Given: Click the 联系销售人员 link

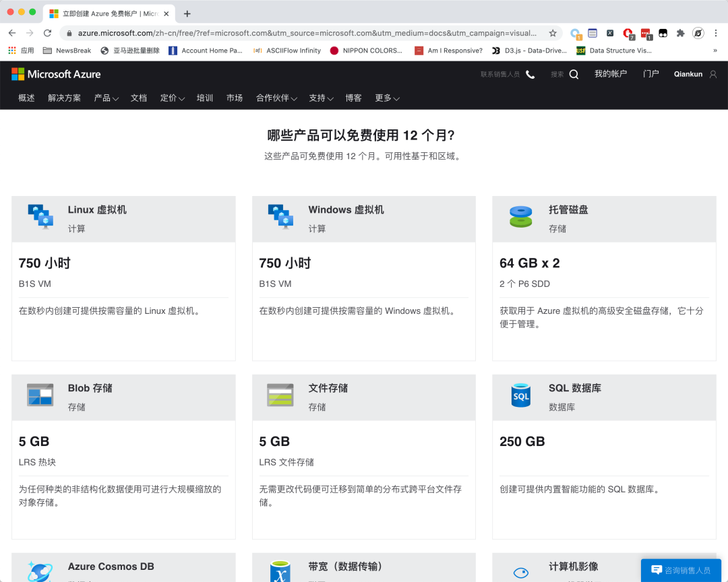Looking at the screenshot, I should pos(500,74).
